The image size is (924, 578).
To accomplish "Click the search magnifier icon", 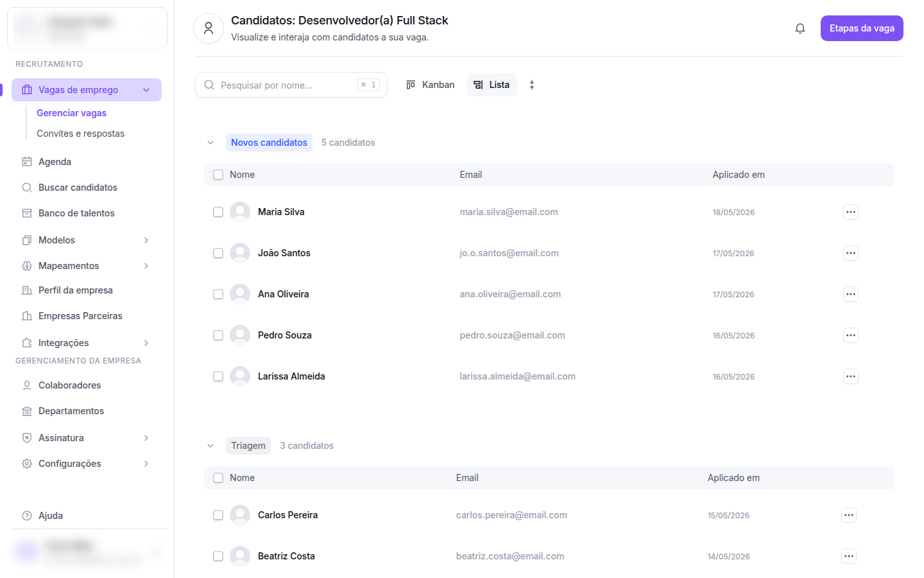I will click(x=209, y=85).
